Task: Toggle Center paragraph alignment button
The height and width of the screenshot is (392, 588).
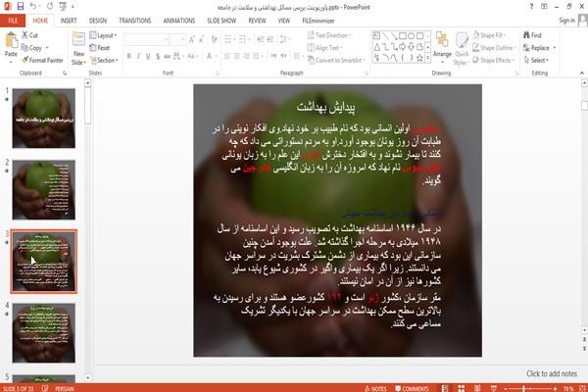Action: click(x=236, y=56)
